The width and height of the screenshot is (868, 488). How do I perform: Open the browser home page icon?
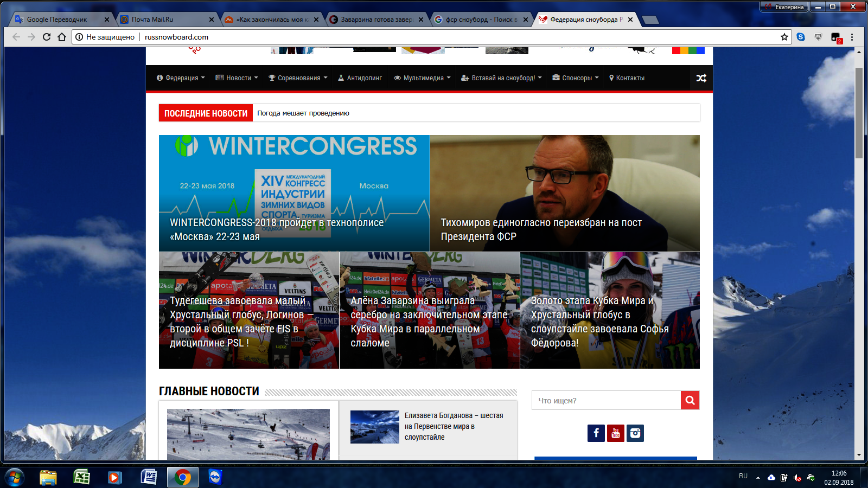[62, 37]
